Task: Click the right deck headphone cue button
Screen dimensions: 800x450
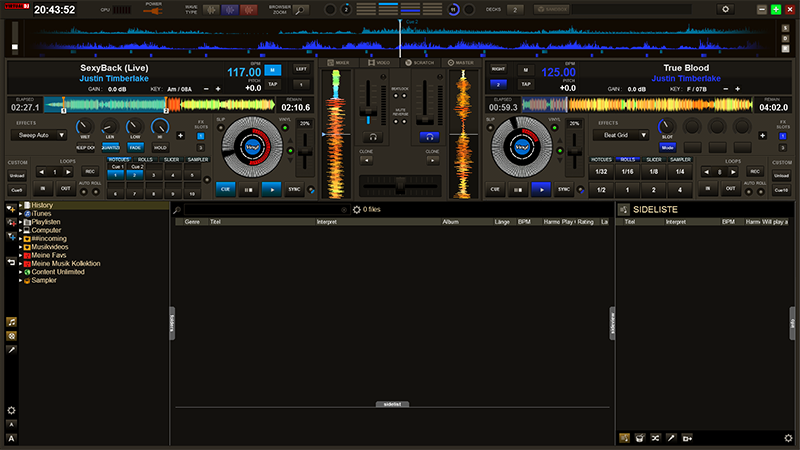Action: coord(430,135)
